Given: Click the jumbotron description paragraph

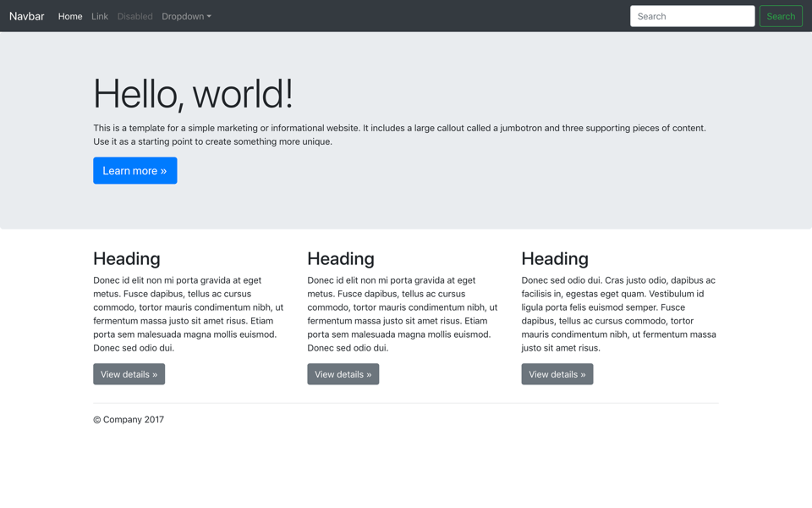Looking at the screenshot, I should tap(399, 135).
